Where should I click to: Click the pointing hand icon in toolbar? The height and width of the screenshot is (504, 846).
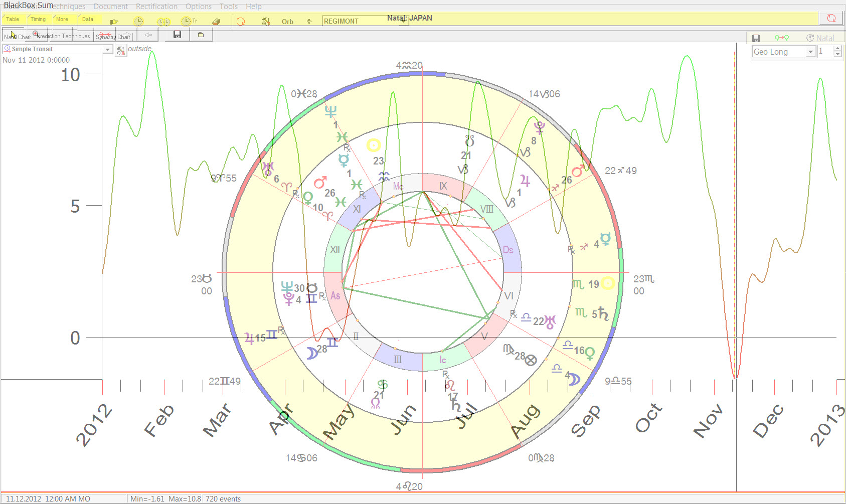click(114, 22)
